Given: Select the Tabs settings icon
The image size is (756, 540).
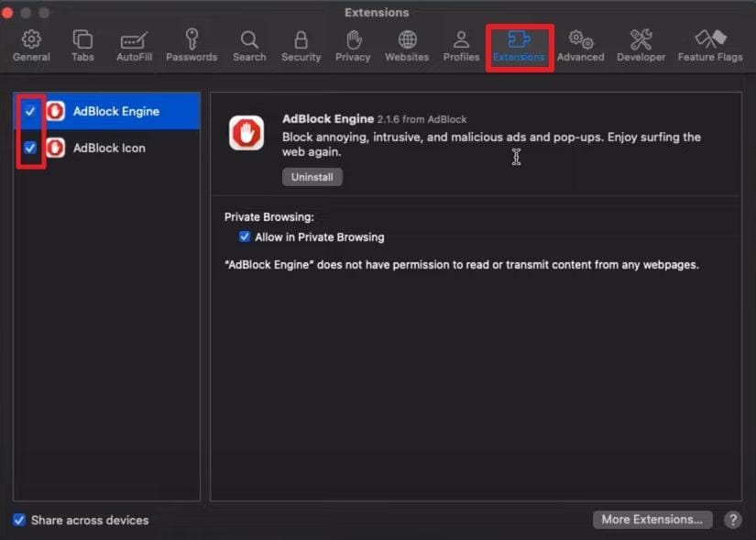Looking at the screenshot, I should point(82,43).
